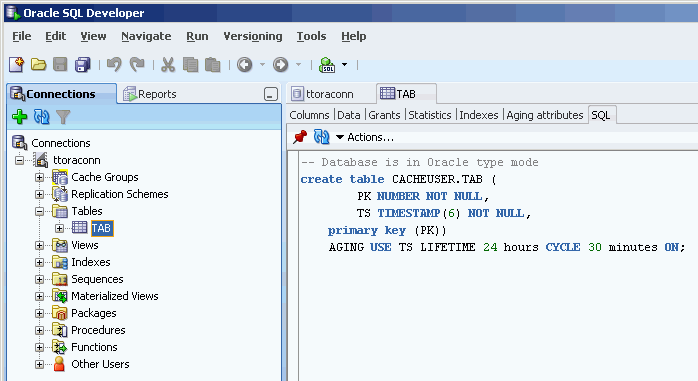The width and height of the screenshot is (698, 381).
Task: Open the Edit menu
Action: click(x=56, y=36)
